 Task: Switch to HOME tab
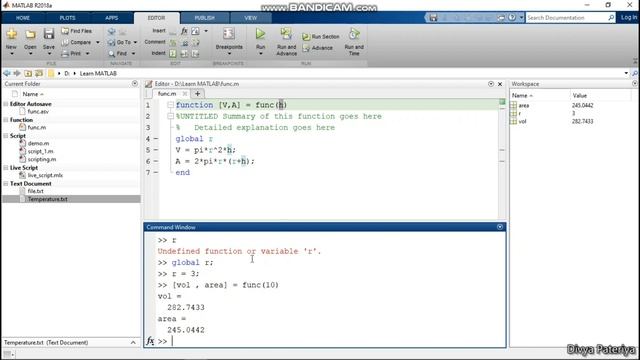(x=23, y=18)
